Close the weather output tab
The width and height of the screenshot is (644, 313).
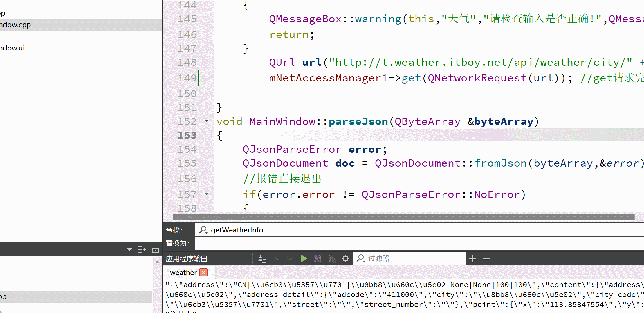[204, 272]
